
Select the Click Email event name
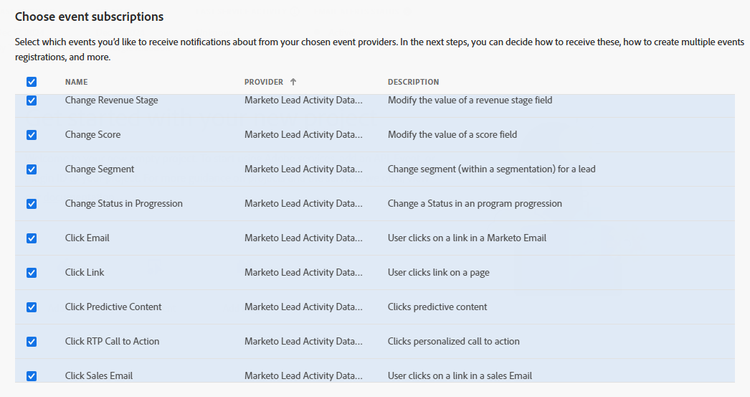click(x=87, y=238)
